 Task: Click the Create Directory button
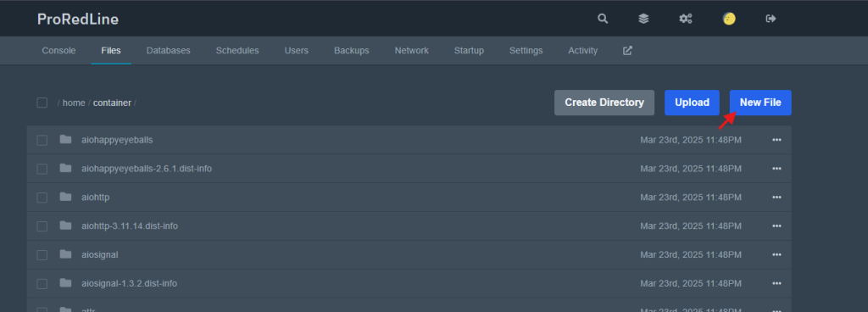point(604,103)
